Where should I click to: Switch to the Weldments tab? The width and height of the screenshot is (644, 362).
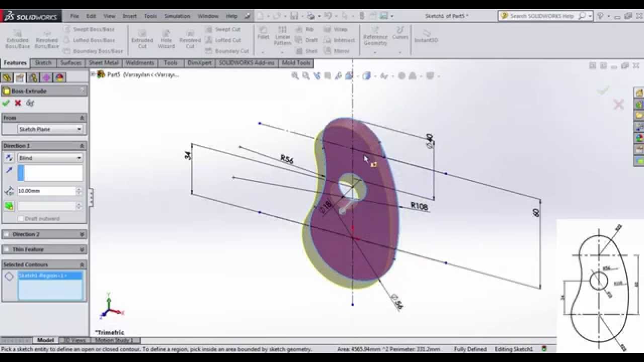tap(139, 63)
